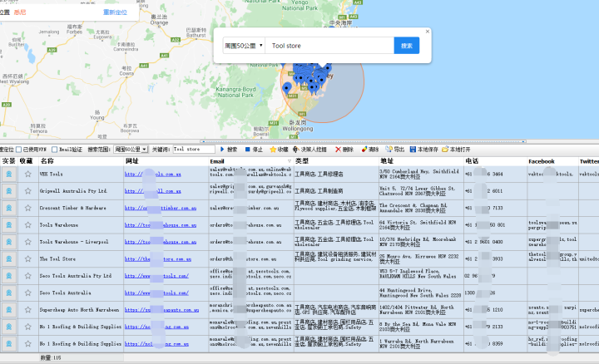Click the blue 搜索 button in map popup
The height and width of the screenshot is (364, 599).
click(407, 46)
